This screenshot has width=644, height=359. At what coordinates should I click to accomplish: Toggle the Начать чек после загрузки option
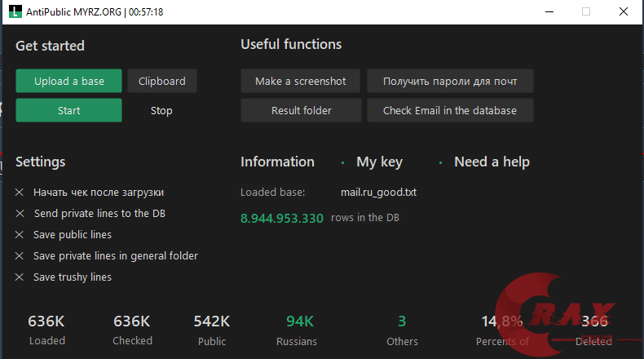[x=20, y=193]
